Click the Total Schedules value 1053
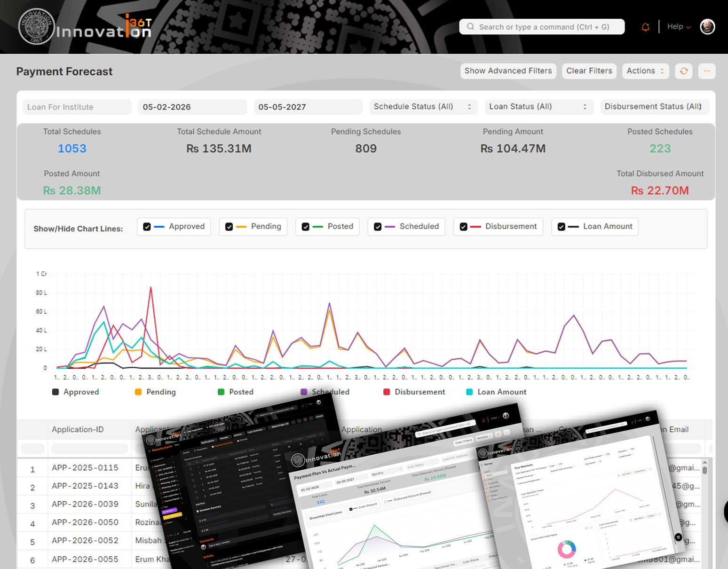The height and width of the screenshot is (569, 728). click(x=72, y=149)
